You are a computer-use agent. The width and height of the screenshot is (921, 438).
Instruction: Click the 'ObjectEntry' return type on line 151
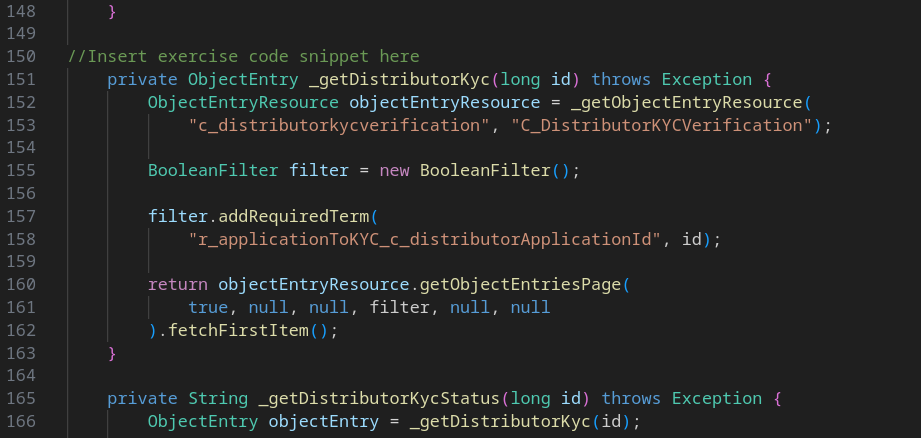pos(243,79)
